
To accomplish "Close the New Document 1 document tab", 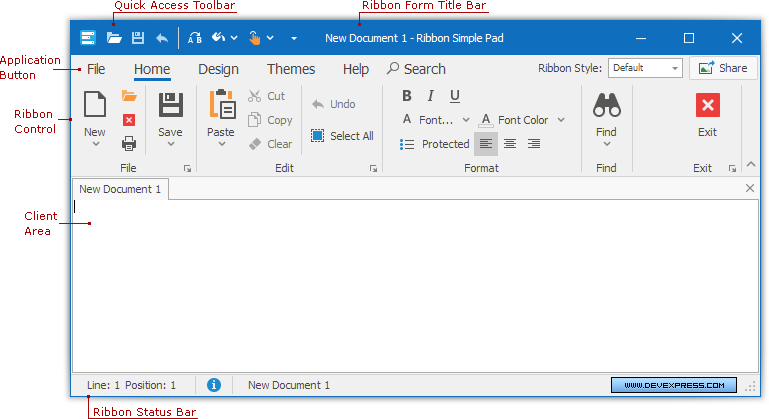I will point(750,188).
